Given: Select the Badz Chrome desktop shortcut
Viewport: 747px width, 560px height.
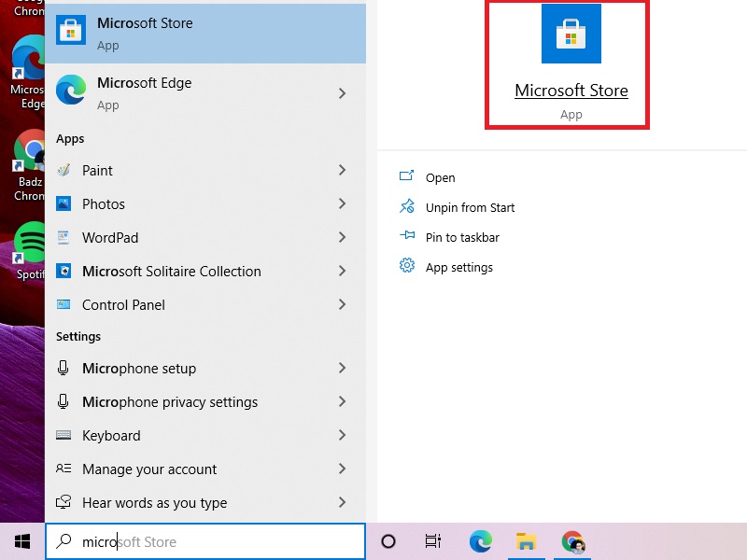Looking at the screenshot, I should click(29, 166).
